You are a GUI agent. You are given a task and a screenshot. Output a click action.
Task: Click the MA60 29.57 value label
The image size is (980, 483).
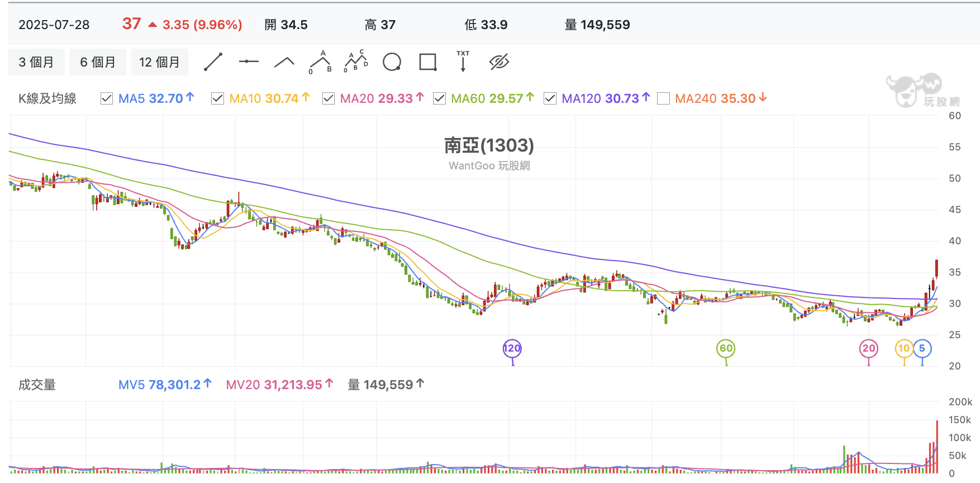[x=492, y=98]
